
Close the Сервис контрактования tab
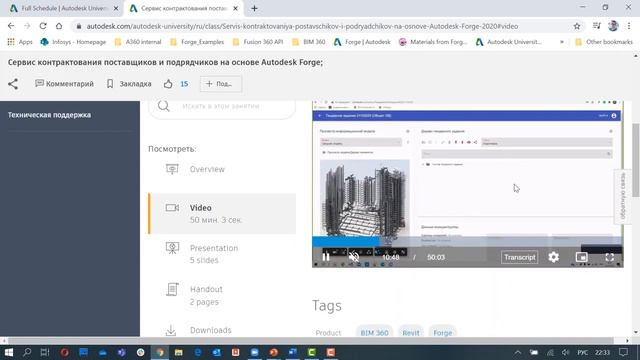click(236, 8)
